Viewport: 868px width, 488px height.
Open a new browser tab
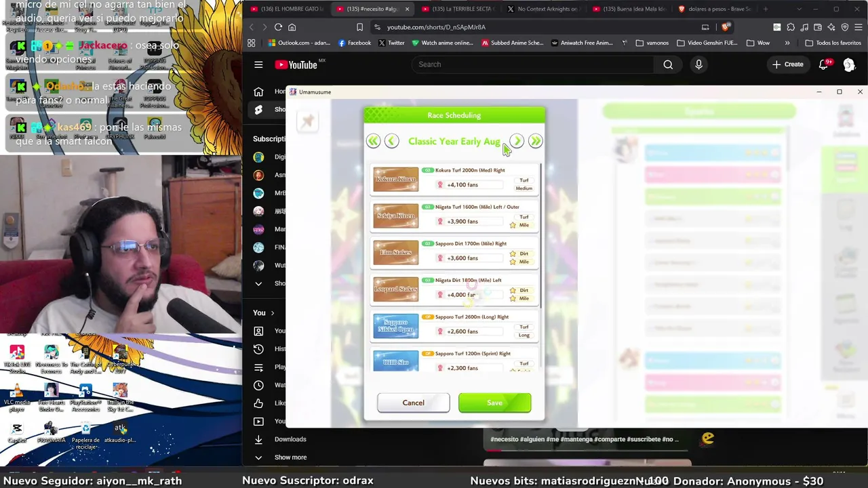coord(766,9)
